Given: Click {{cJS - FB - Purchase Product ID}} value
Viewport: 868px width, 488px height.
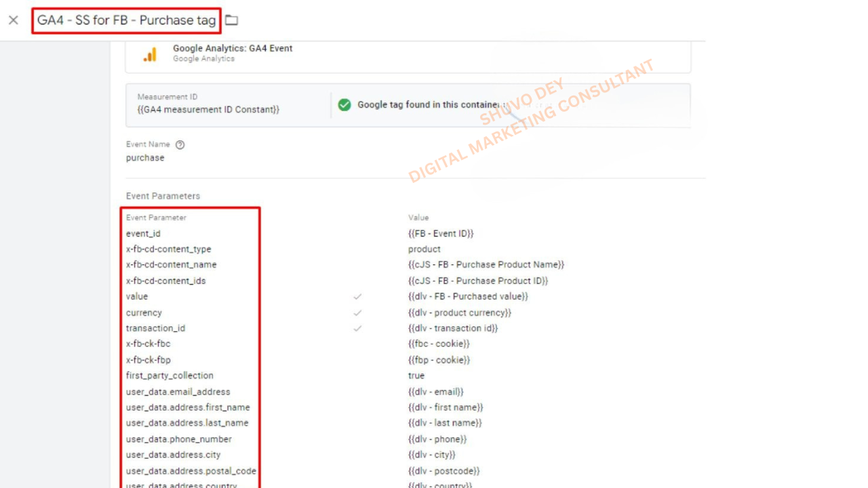Looking at the screenshot, I should pos(478,281).
